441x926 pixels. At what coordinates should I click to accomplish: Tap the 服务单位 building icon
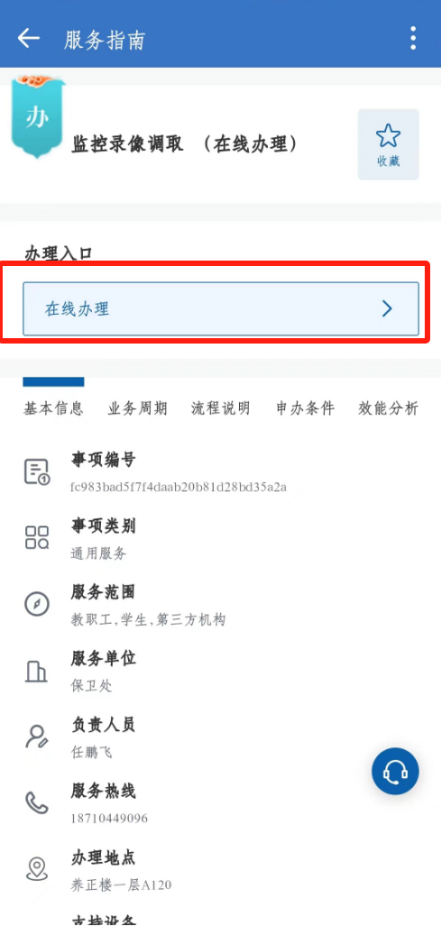(x=36, y=670)
